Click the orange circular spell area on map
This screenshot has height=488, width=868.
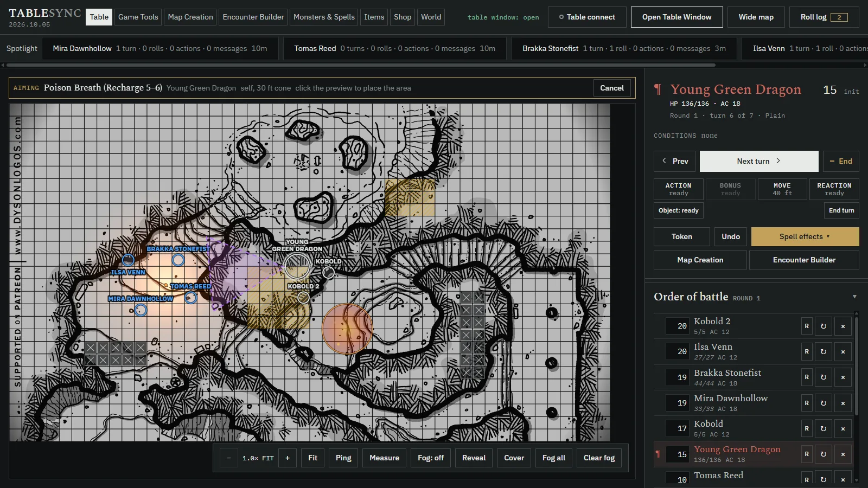[347, 329]
